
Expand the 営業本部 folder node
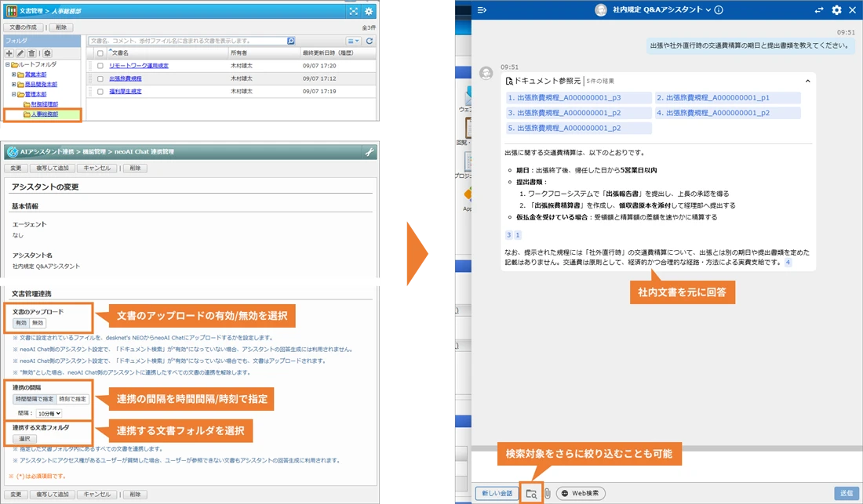pyautogui.click(x=14, y=74)
